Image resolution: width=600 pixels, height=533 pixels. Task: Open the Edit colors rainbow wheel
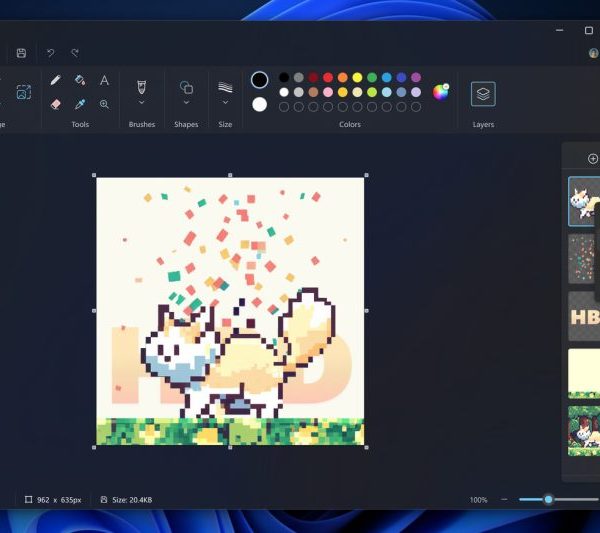(440, 92)
